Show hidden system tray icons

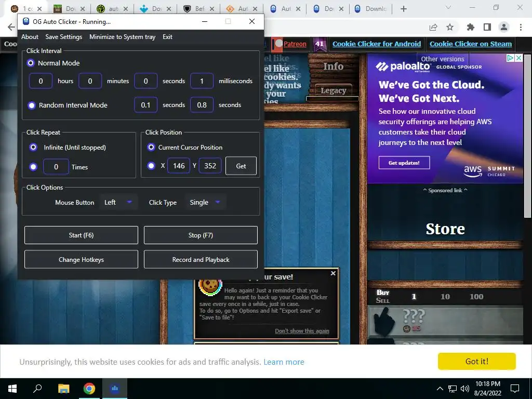tap(440, 389)
